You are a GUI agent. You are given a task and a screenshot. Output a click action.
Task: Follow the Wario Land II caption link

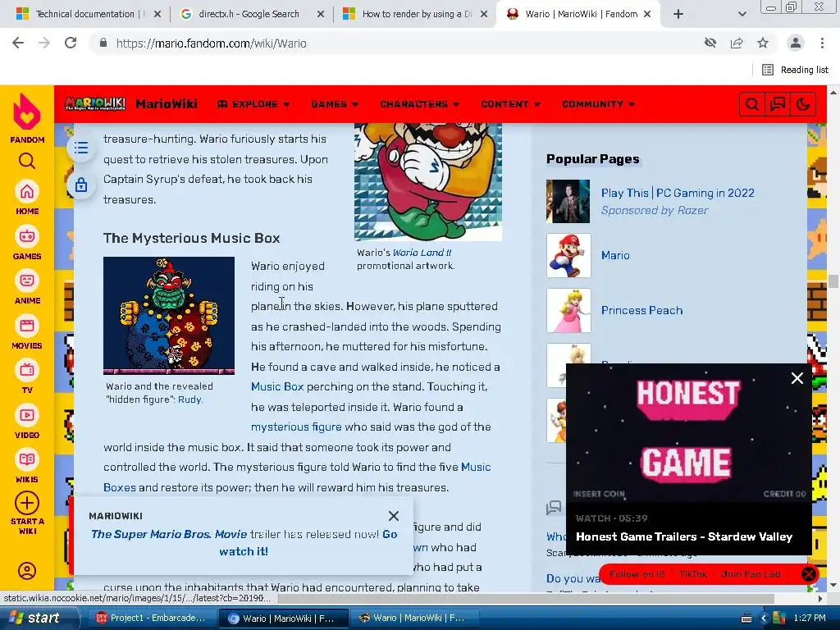[x=422, y=253]
